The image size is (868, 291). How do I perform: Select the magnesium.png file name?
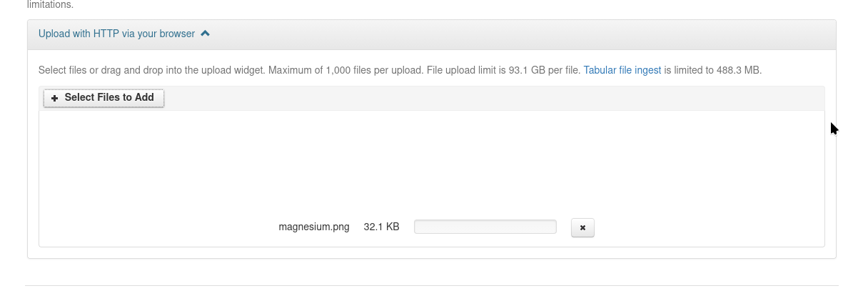[x=314, y=227]
